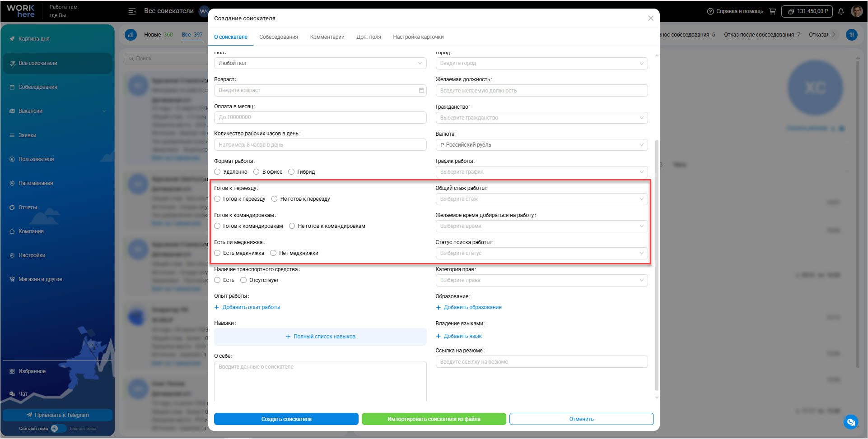Open the Выберите график dropdown
868x439 pixels.
pos(541,172)
